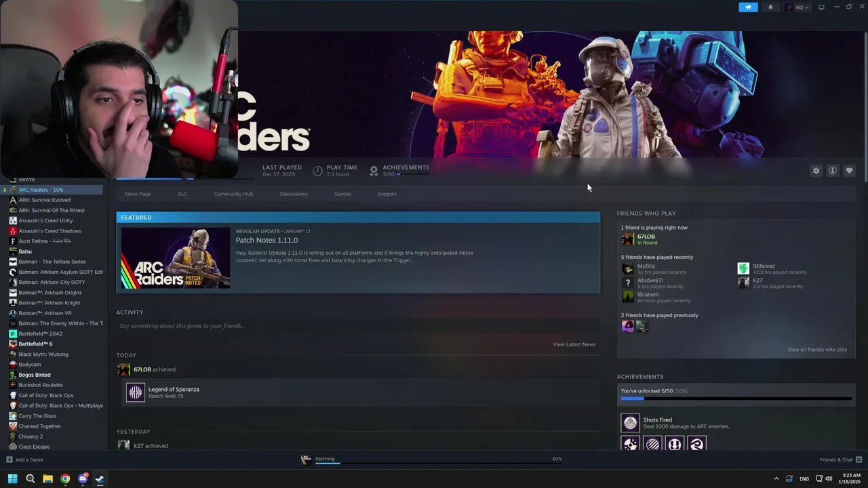Click Add a Game plus icon

[9, 460]
